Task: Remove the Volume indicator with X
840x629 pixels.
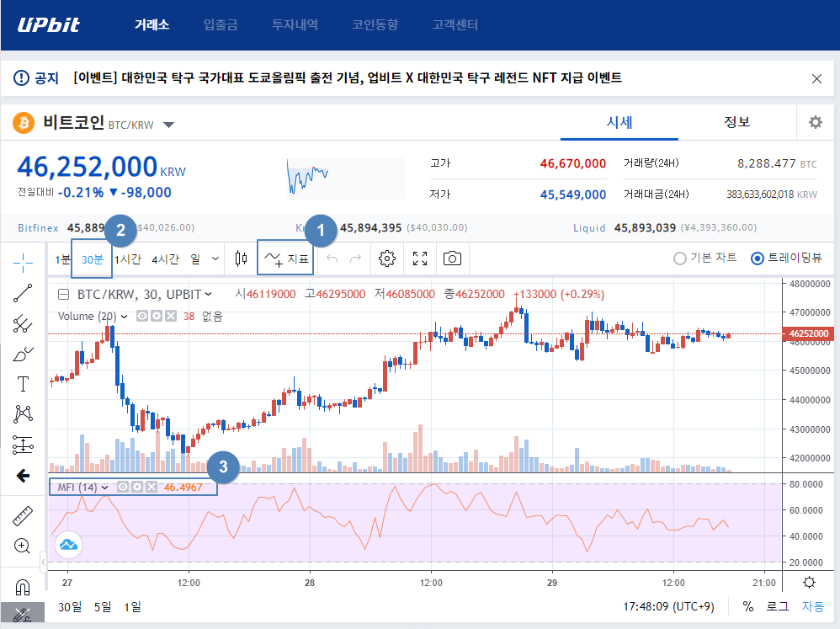Action: click(x=170, y=316)
